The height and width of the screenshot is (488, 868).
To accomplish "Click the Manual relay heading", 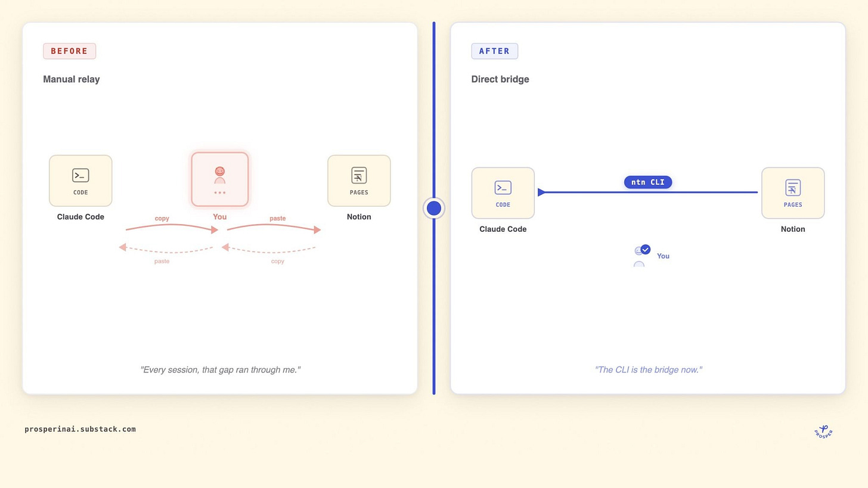I will [x=72, y=79].
